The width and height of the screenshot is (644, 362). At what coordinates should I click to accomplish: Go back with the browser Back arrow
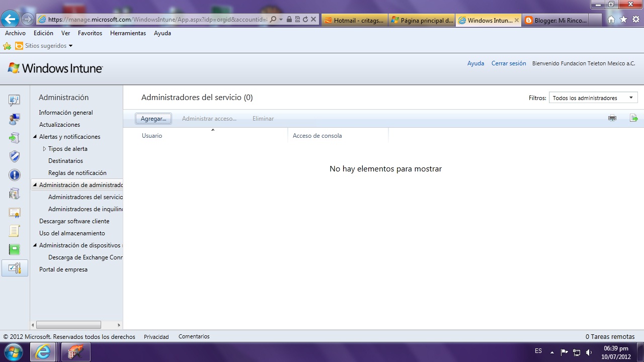(10, 20)
